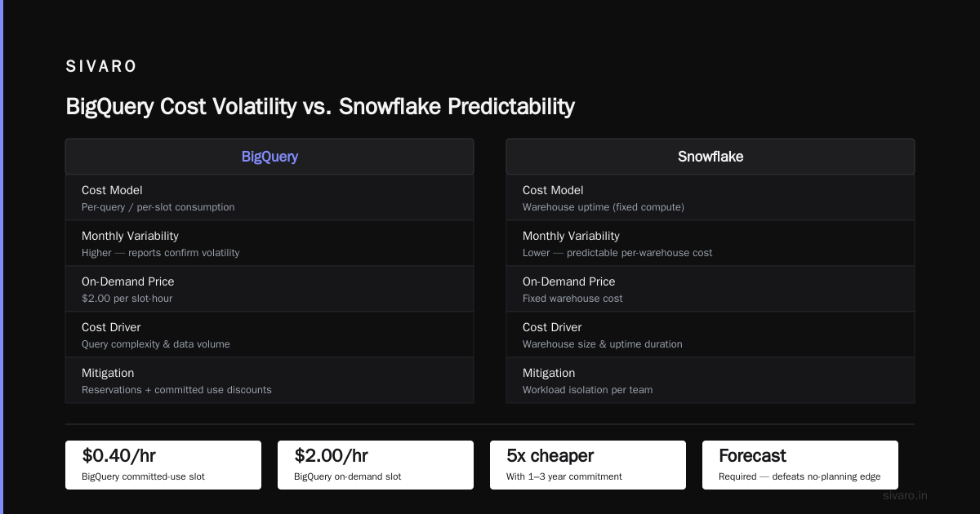Click Snowflake On-Demand Price row

[x=710, y=289]
